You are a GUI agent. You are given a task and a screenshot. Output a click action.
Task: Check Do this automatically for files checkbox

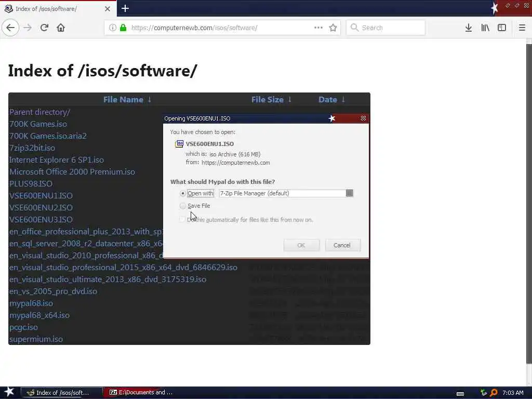coord(182,220)
